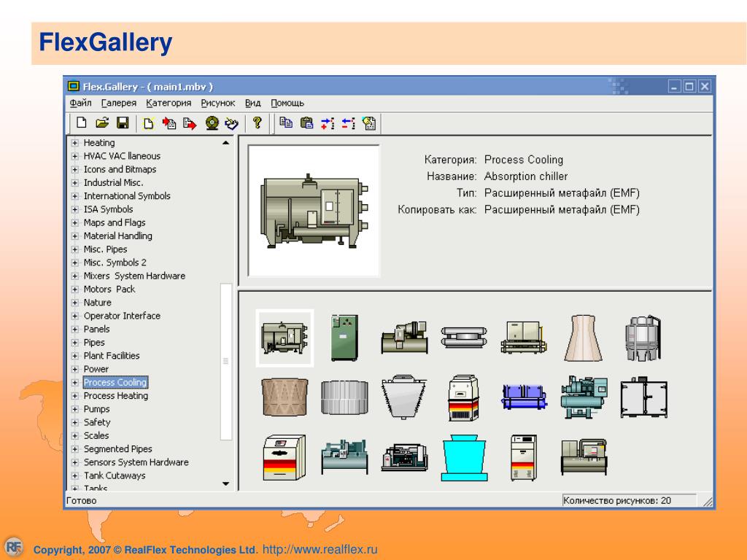Click the export picture red-arrow icon

(190, 124)
